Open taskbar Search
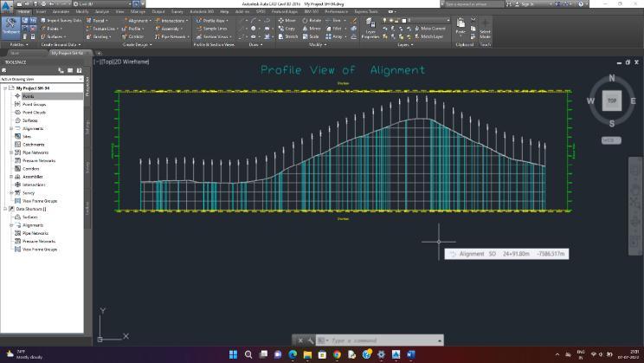Viewport: 644px width, 363px height. pyautogui.click(x=248, y=354)
